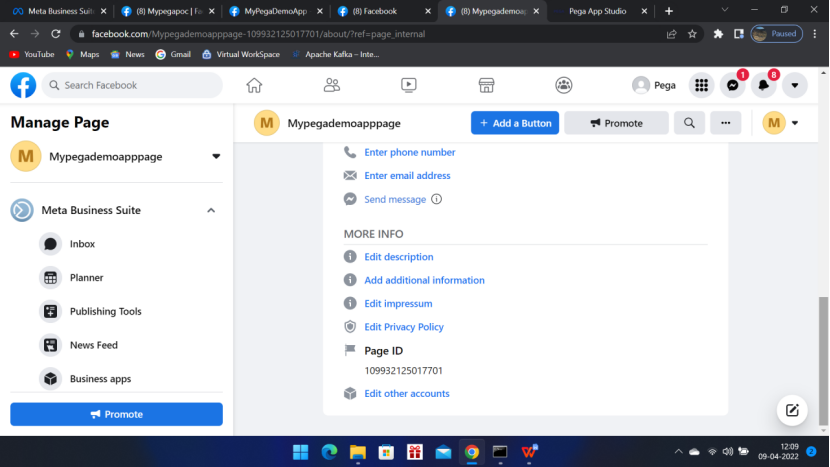Click the info icon next to Send message
This screenshot has height=467, width=830.
tap(436, 199)
